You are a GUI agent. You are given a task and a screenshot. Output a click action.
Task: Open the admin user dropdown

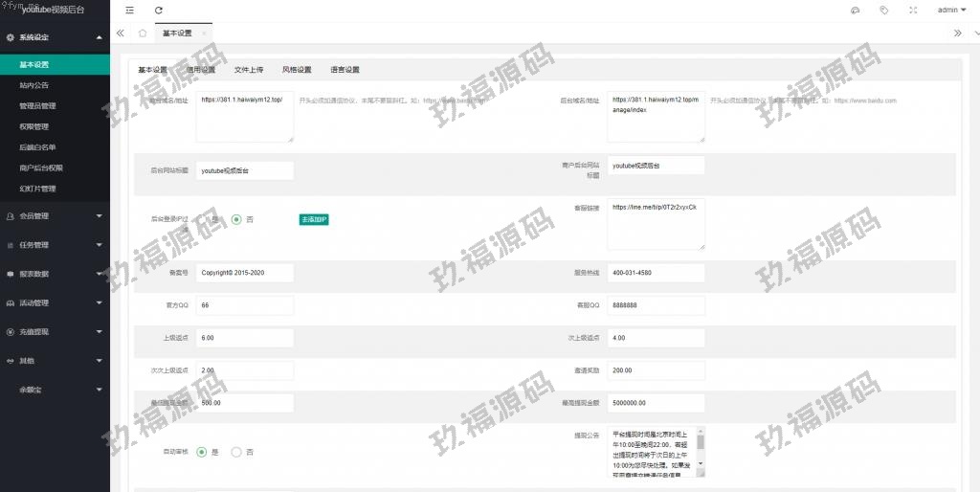[951, 11]
